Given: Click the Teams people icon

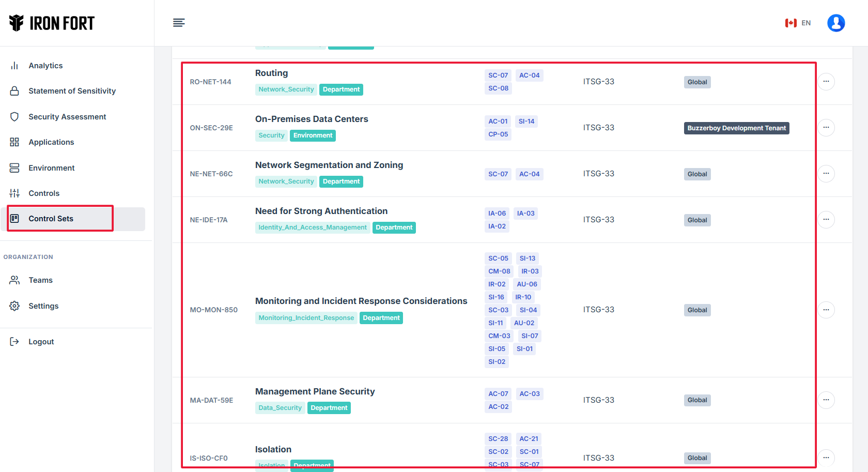Looking at the screenshot, I should tap(14, 280).
